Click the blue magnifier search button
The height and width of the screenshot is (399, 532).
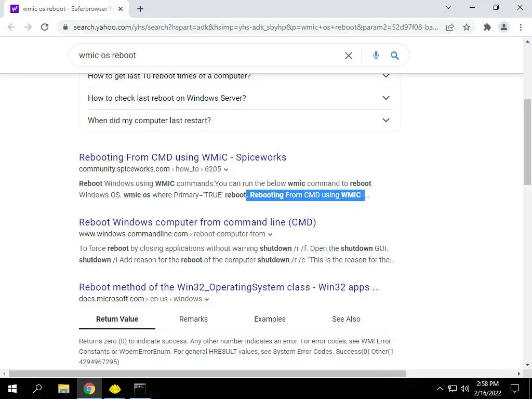tap(395, 55)
